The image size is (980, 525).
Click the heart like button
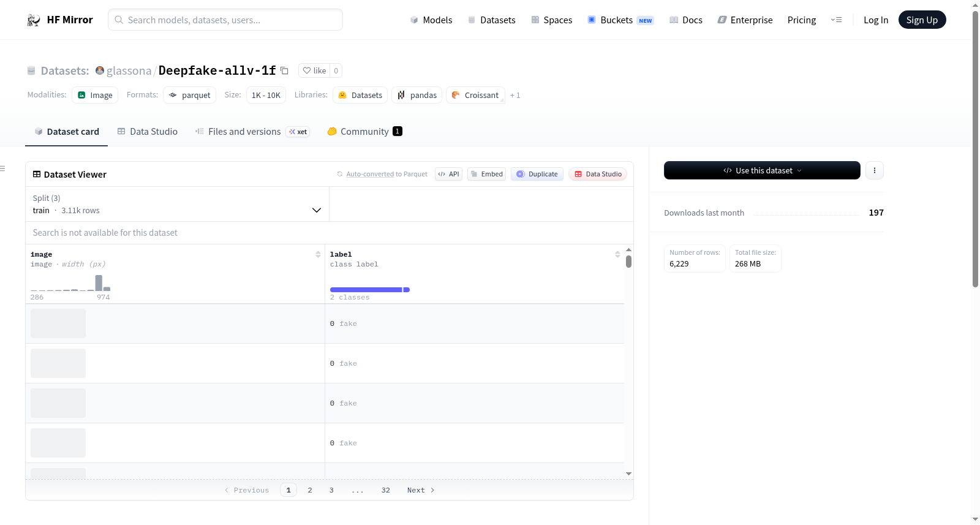tap(314, 70)
